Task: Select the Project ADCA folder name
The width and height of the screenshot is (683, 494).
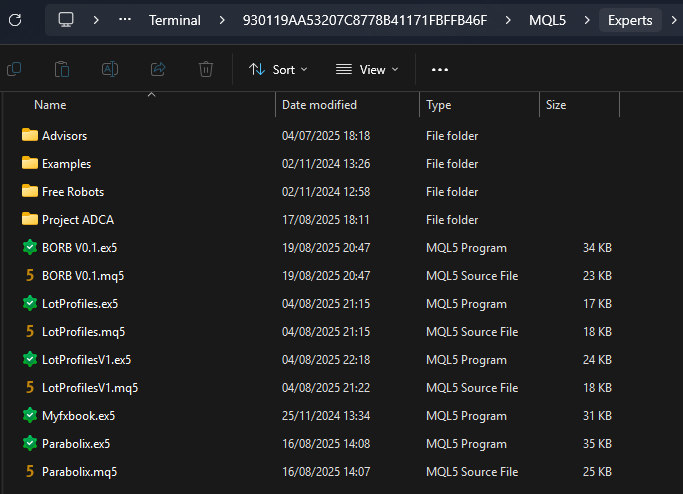Action: pyautogui.click(x=78, y=220)
